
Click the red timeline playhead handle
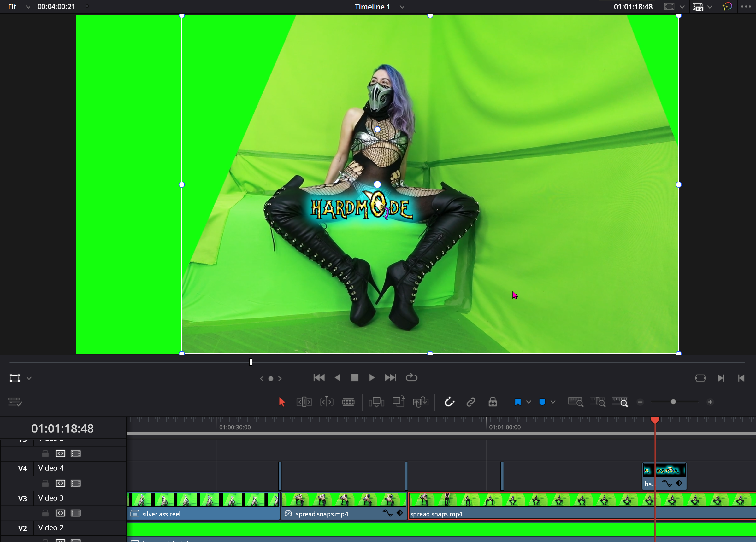[655, 420]
